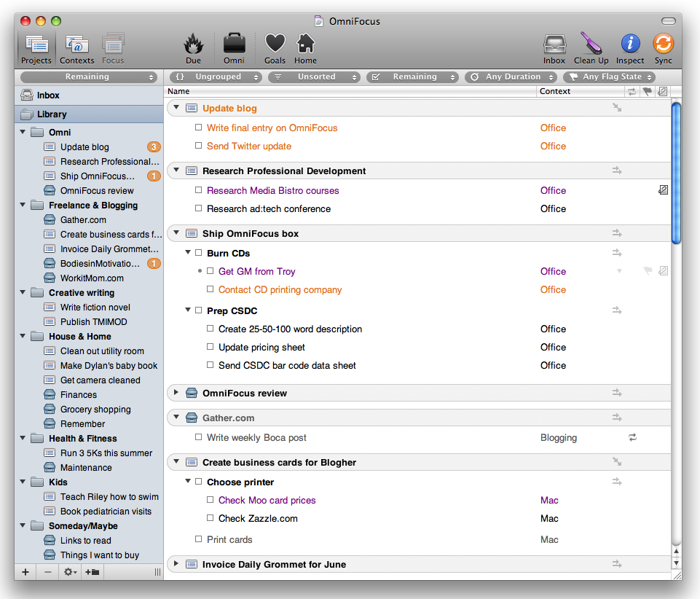Expand Invoice Daily Grommet for June
700x599 pixels.
pyautogui.click(x=176, y=563)
